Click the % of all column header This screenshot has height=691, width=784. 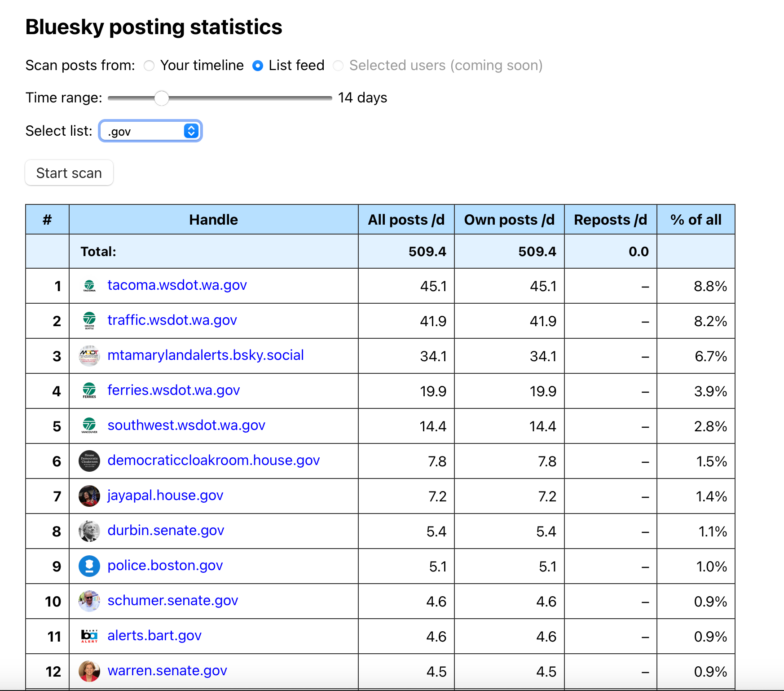[x=696, y=220]
